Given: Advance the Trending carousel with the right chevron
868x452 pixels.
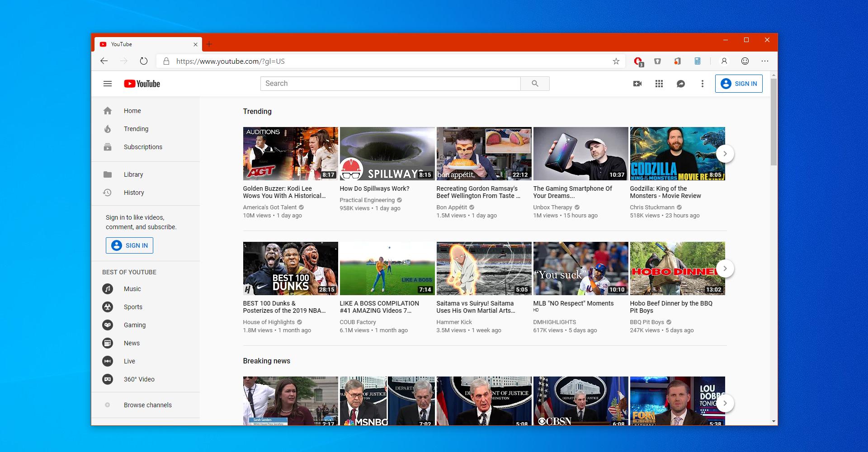Looking at the screenshot, I should point(725,154).
